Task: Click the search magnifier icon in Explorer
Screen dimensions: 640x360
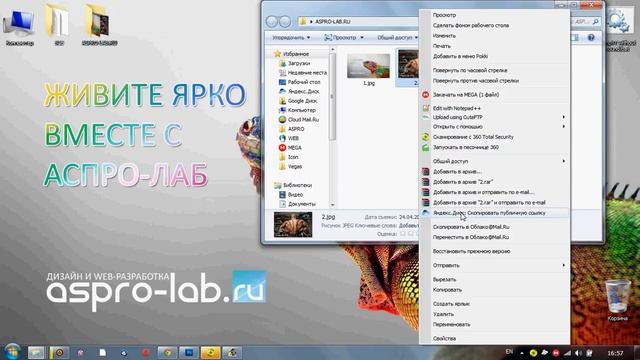Action: click(x=596, y=21)
